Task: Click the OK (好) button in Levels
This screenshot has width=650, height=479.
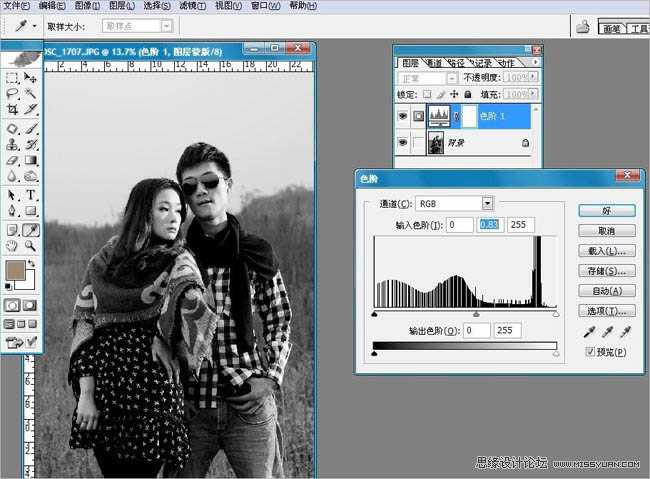Action: [x=607, y=210]
